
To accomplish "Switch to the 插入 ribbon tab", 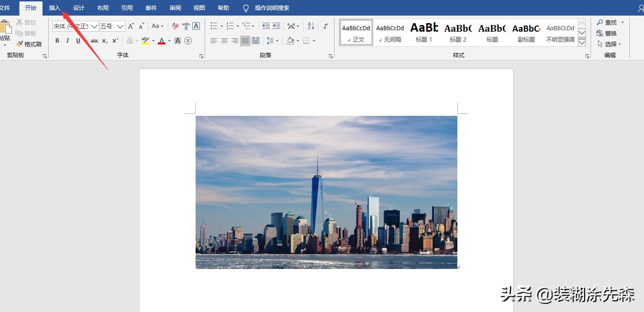I will coord(54,8).
